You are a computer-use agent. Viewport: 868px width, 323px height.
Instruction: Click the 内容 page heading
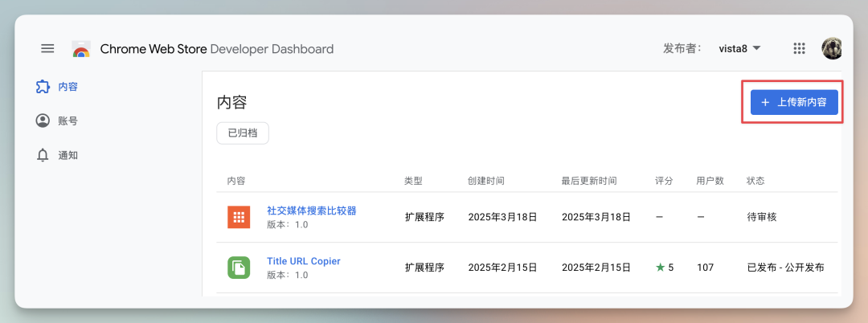click(x=232, y=102)
